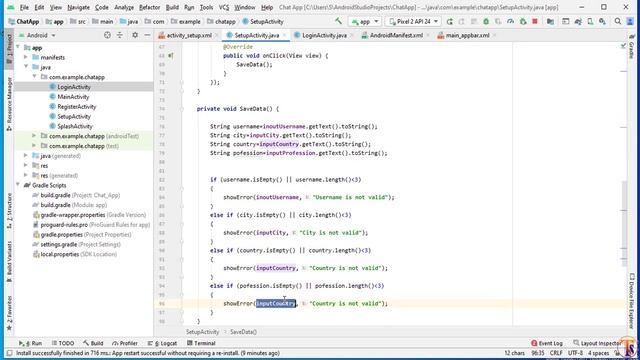Screen dimensions: 640x360
Task: Open the VCS menu
Action: pos(224,7)
